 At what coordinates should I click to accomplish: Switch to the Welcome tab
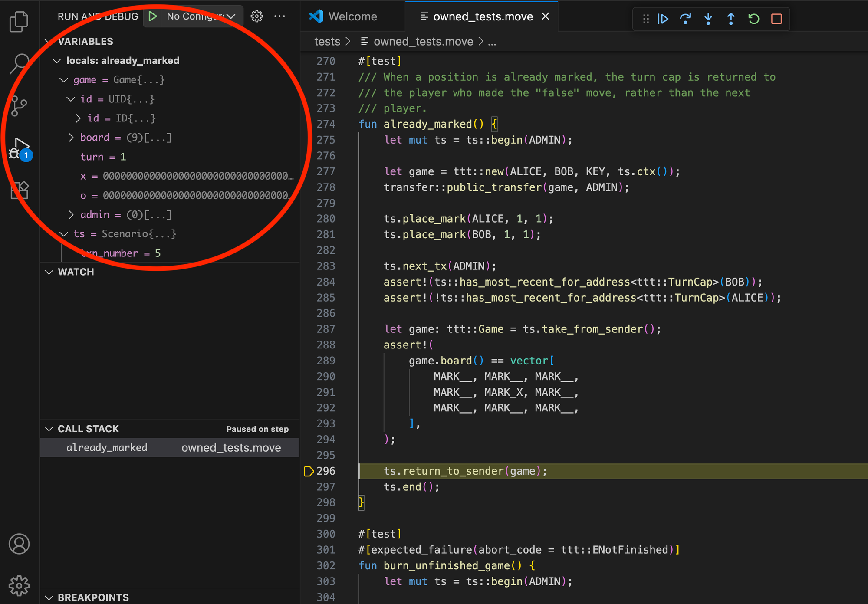point(352,16)
